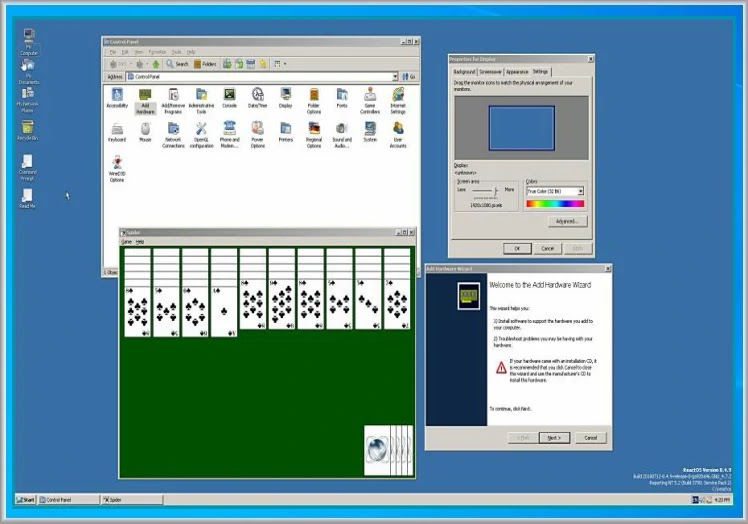Expand the Views dropdown arrow in the toolbar
Image resolution: width=748 pixels, height=524 pixels.
click(x=285, y=64)
